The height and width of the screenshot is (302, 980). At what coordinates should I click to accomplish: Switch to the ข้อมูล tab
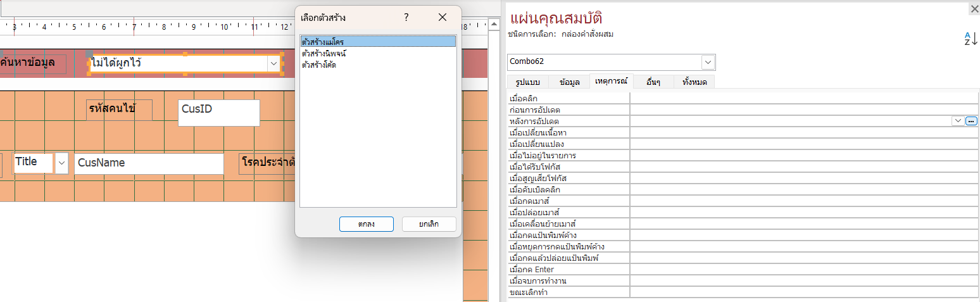coord(569,82)
